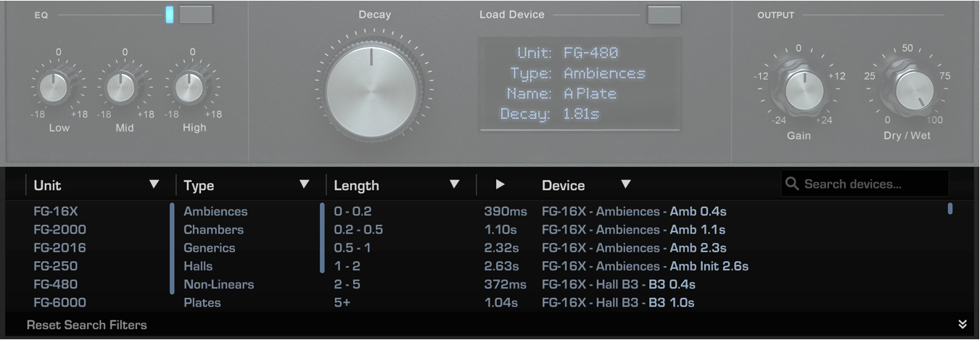Toggle the EQ on/off switch

[196, 14]
